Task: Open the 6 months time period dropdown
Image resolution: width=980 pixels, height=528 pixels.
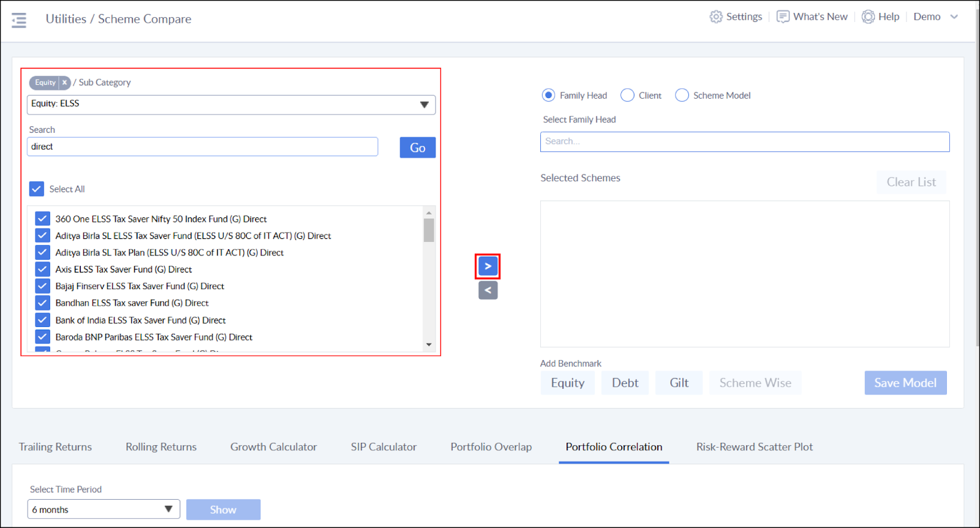Action: click(104, 509)
